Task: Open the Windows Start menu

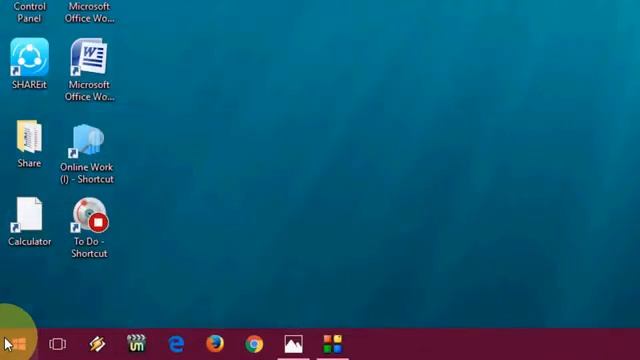Action: [x=19, y=344]
